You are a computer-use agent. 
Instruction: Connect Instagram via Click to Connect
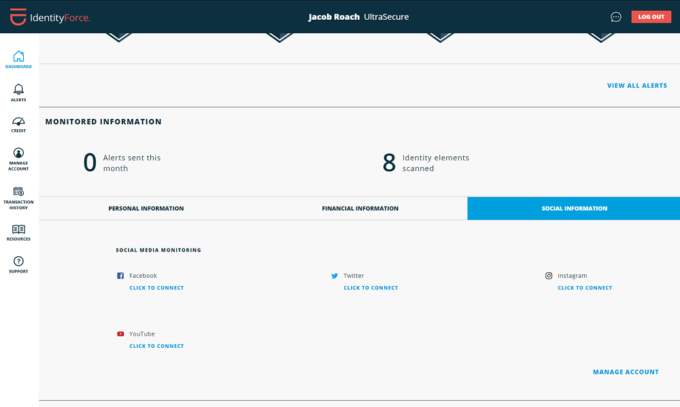click(x=584, y=288)
